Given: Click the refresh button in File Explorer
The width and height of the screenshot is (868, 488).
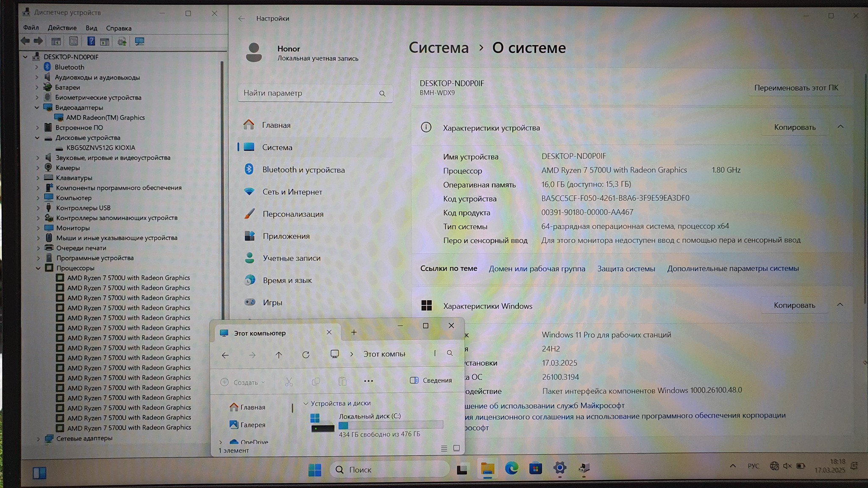Looking at the screenshot, I should click(306, 355).
